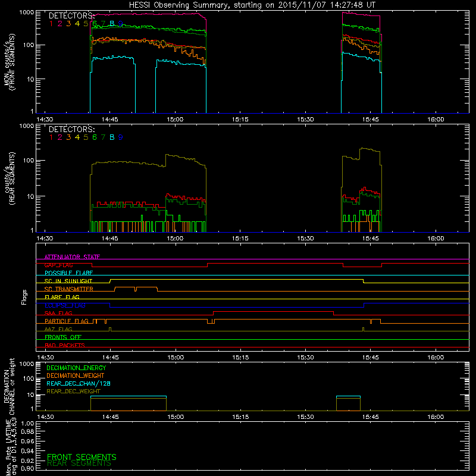Click the vertical Flags axis label

tap(24, 297)
